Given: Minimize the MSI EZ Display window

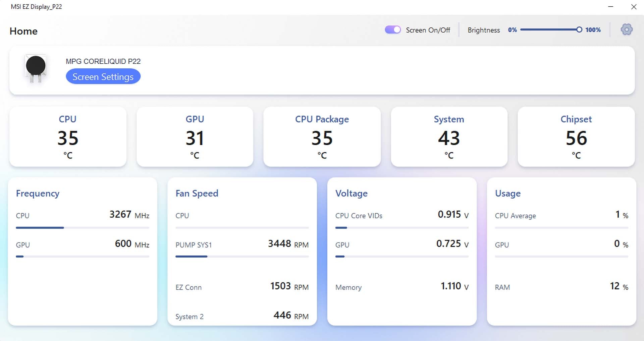Looking at the screenshot, I should pyautogui.click(x=610, y=7).
